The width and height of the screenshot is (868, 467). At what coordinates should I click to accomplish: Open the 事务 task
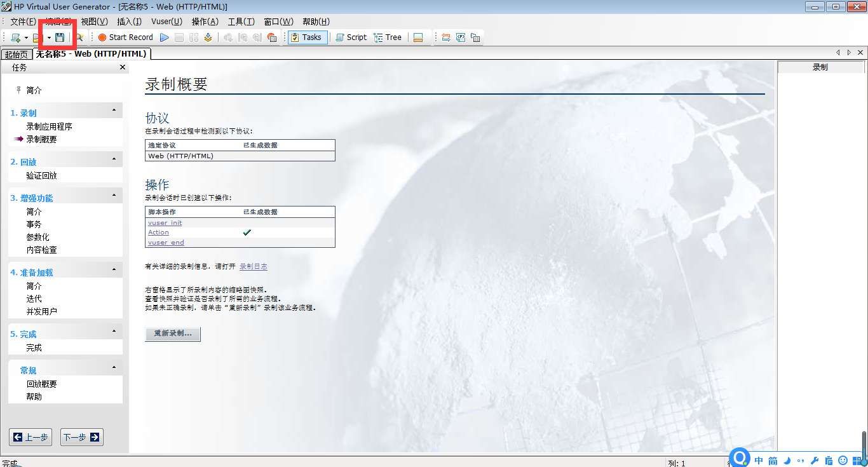tap(34, 224)
